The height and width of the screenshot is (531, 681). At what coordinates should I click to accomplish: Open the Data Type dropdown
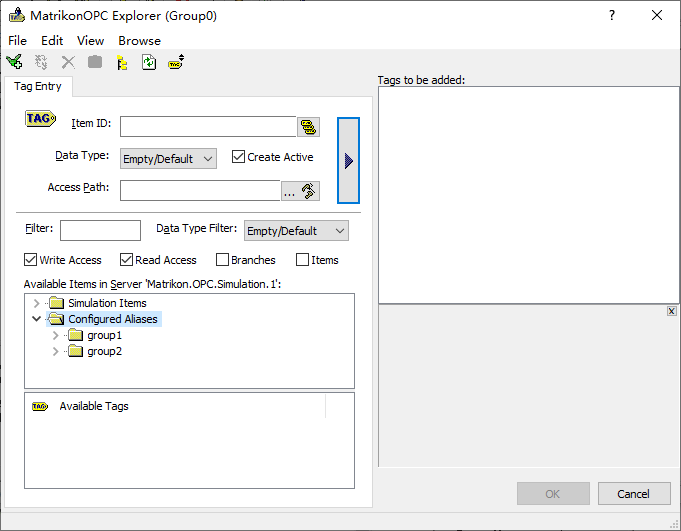[169, 158]
